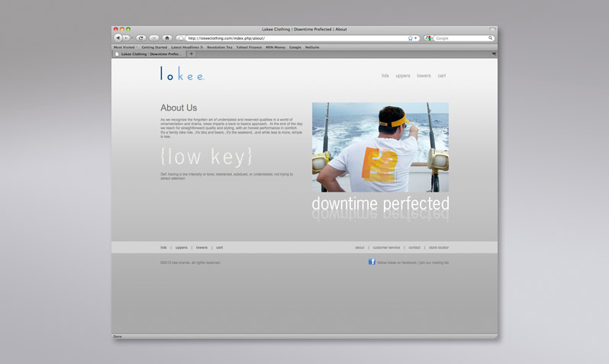Click the page identity icon beside the URL
Screen dimensions: 609x364
180,38
